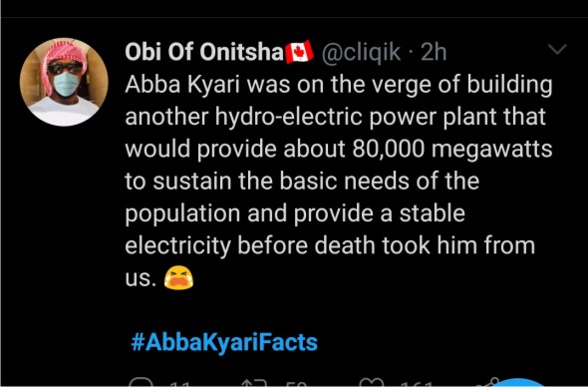Open the @cliqik handle

[361, 52]
